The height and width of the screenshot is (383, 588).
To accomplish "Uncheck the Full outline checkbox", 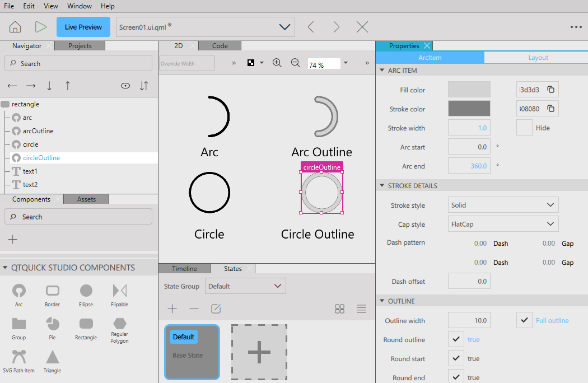I will coord(524,320).
